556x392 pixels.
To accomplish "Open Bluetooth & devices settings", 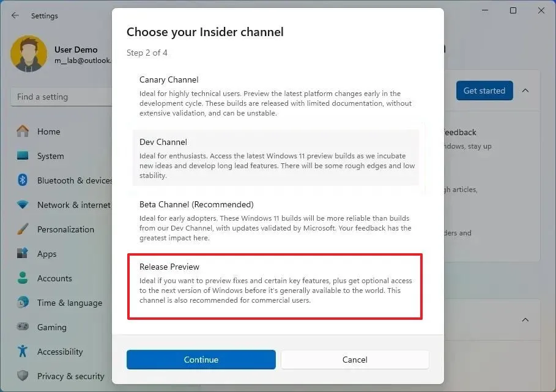I will click(x=21, y=180).
